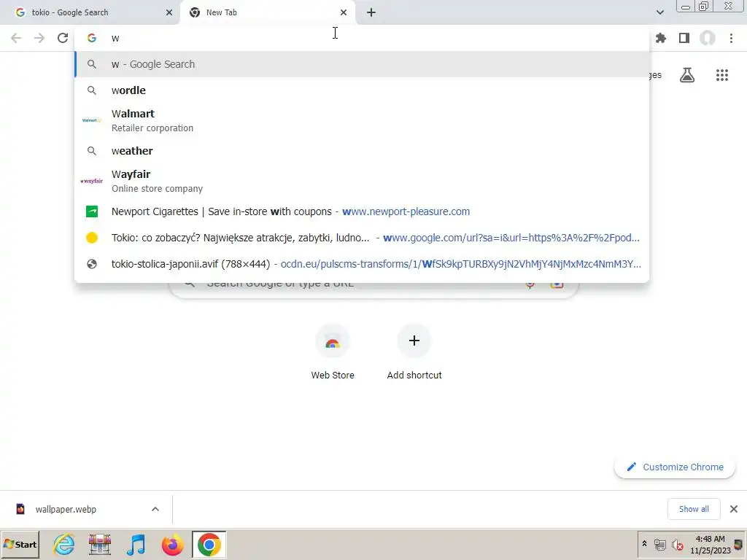Click the Chrome taskbar icon
747x560 pixels.
[209, 545]
